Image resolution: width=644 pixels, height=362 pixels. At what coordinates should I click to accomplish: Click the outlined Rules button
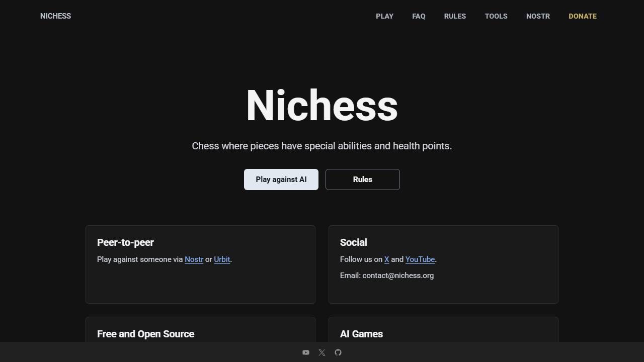363,179
